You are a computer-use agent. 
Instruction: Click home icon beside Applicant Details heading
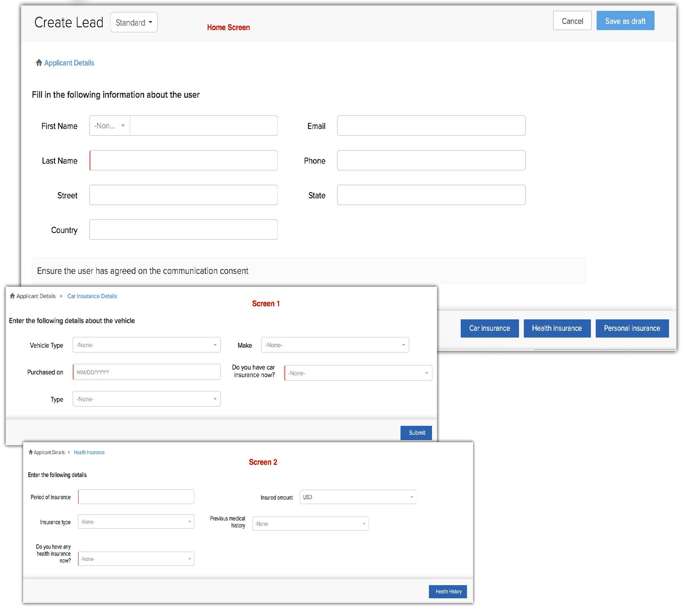click(39, 63)
